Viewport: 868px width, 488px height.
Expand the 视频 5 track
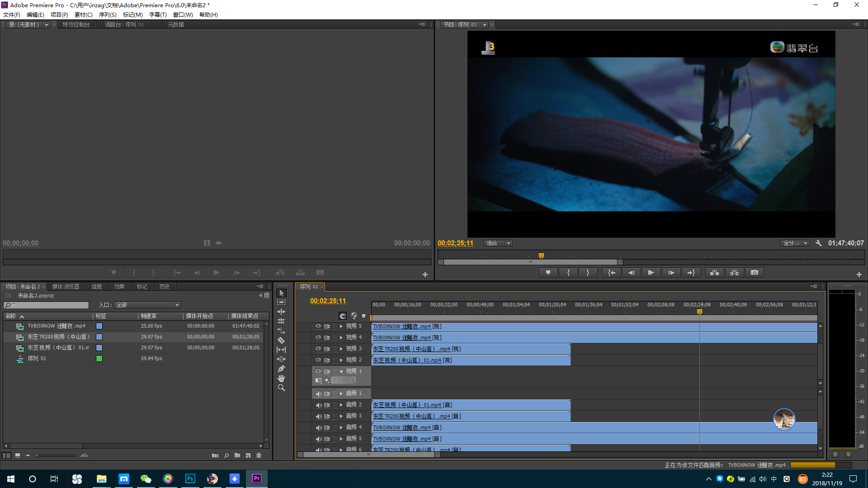[341, 326]
